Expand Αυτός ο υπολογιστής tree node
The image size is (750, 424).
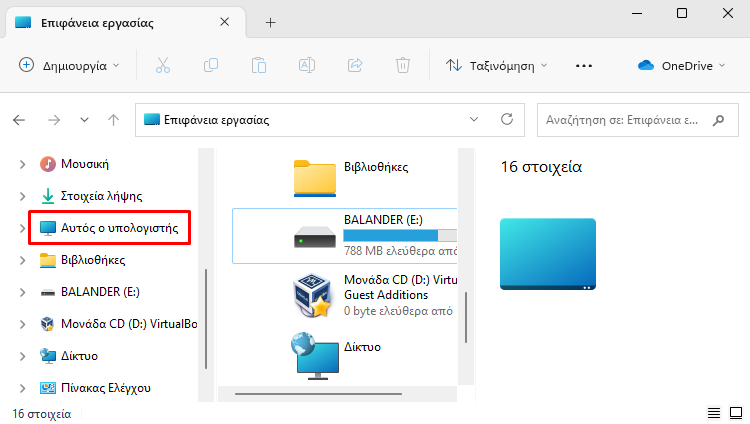[22, 228]
